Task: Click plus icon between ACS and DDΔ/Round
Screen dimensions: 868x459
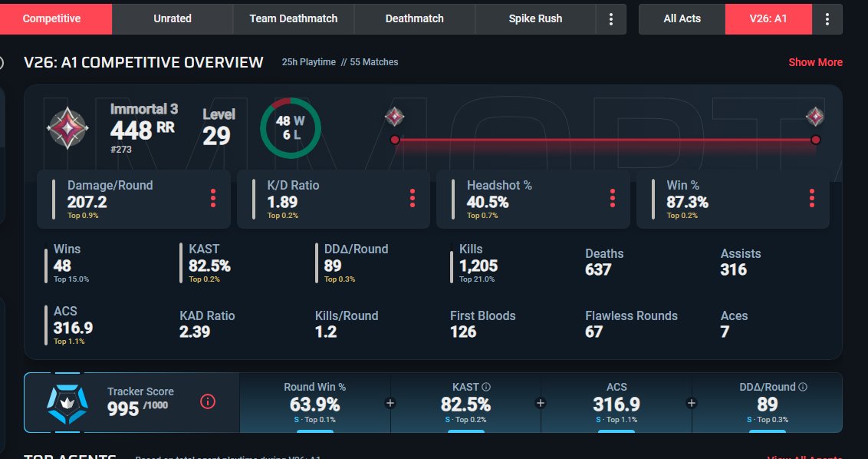Action: (692, 403)
